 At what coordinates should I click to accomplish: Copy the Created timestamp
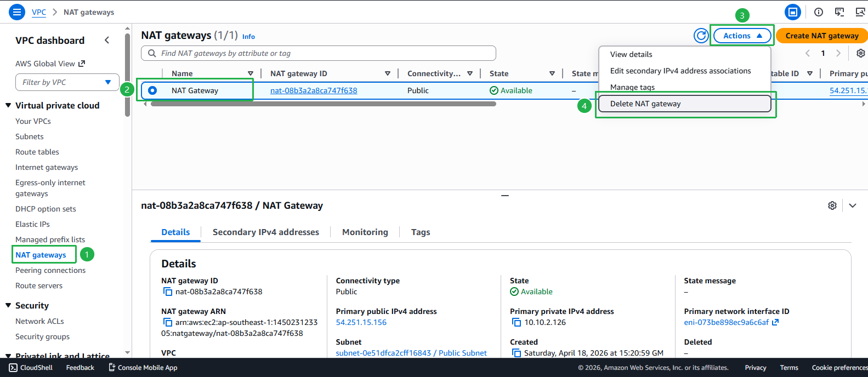pyautogui.click(x=517, y=353)
